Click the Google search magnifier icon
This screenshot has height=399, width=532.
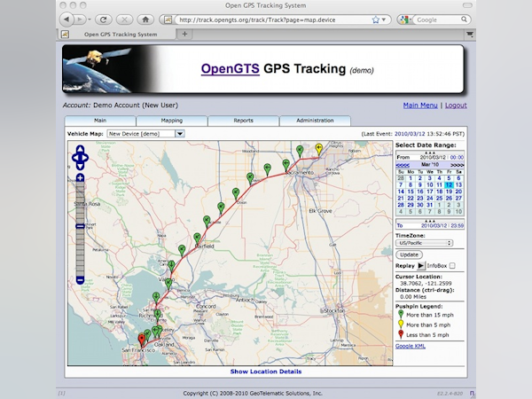click(464, 20)
